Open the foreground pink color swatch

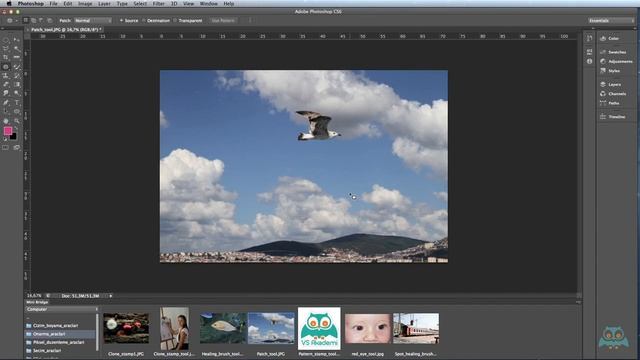[x=8, y=131]
